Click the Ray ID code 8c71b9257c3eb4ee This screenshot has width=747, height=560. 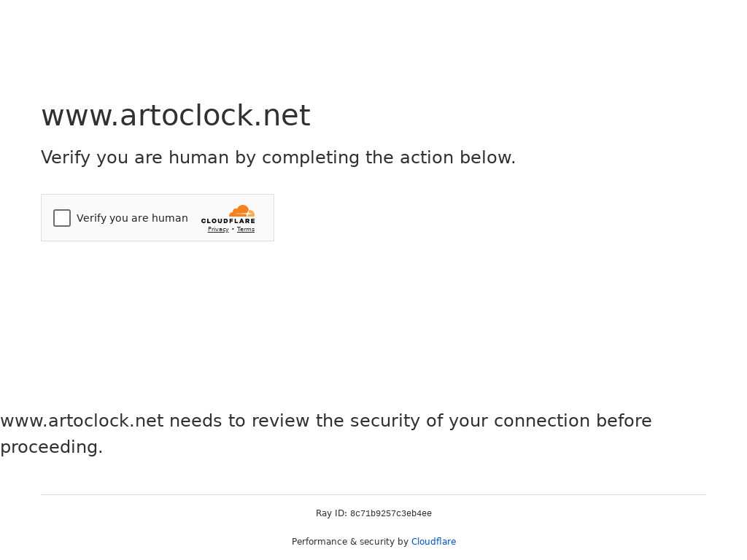click(x=391, y=513)
